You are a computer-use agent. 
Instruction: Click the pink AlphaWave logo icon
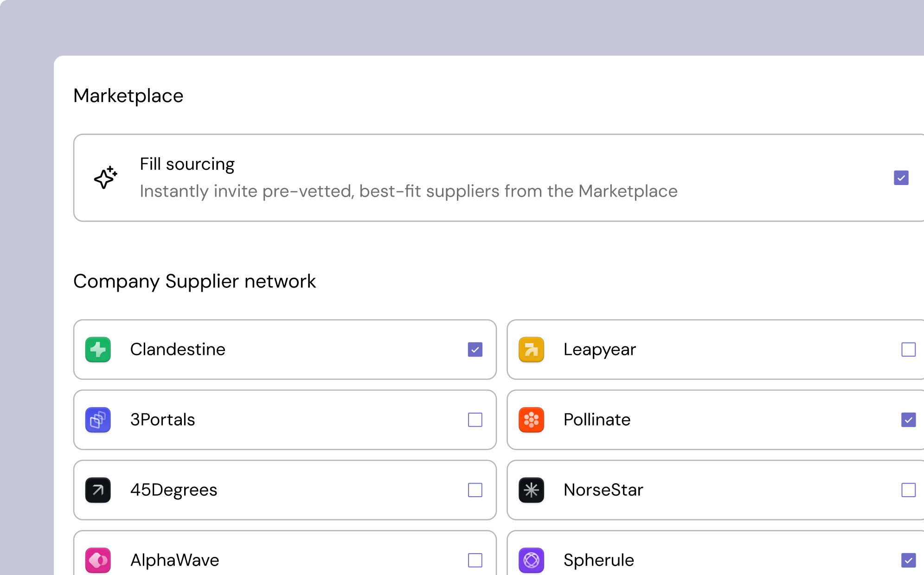(98, 560)
